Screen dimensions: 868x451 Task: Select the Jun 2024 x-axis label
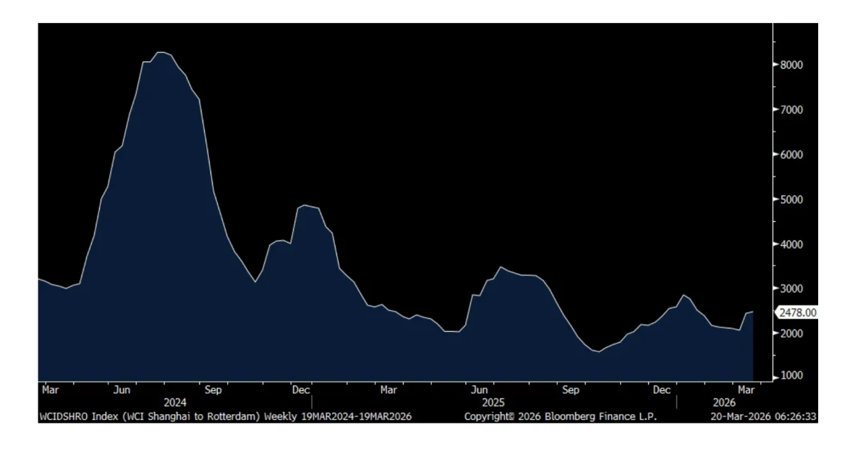point(122,390)
